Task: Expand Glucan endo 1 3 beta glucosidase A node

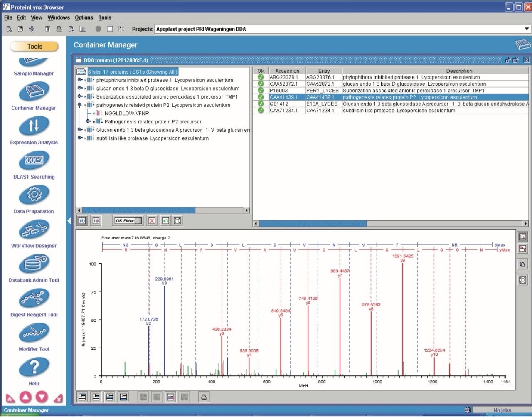Action: 79,130
